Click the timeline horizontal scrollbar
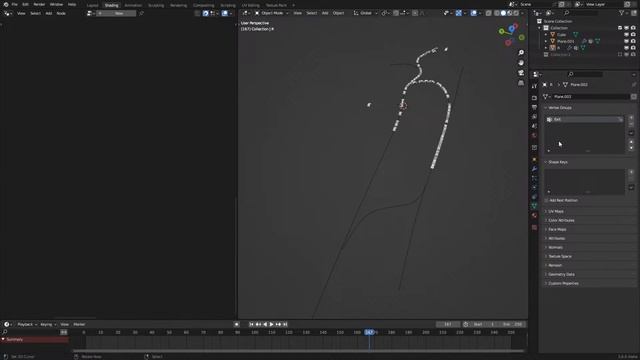The image size is (640, 360). (298, 351)
